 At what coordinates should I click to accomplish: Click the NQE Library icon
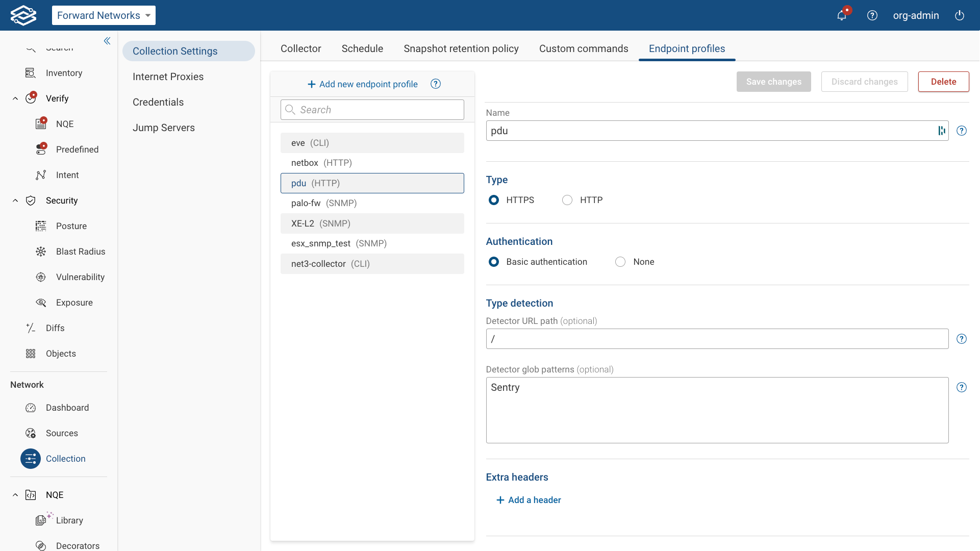point(41,519)
